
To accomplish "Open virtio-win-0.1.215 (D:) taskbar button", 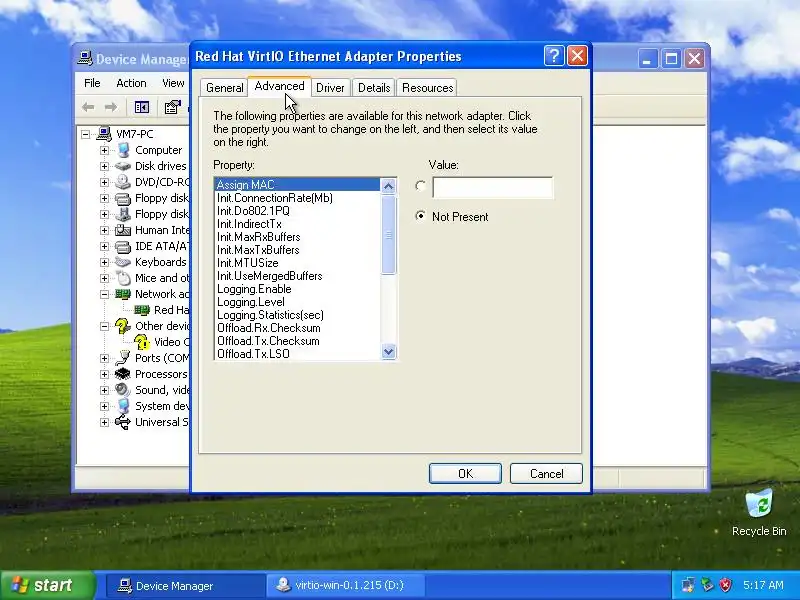I will tap(345, 585).
